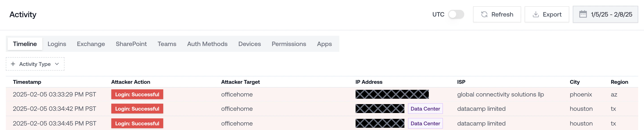This screenshot has width=644, height=130.
Task: Click the plus icon on Activity Type filter
Action: 13,64
